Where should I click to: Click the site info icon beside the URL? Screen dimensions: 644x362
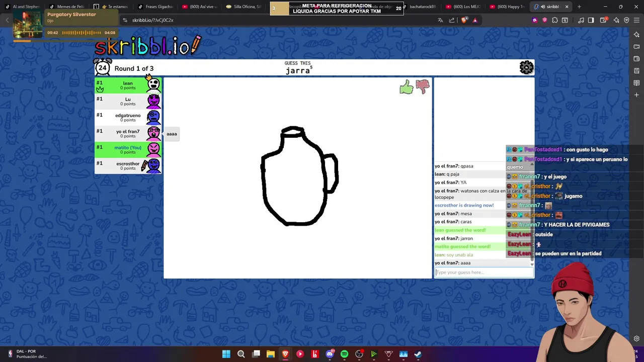[125, 20]
